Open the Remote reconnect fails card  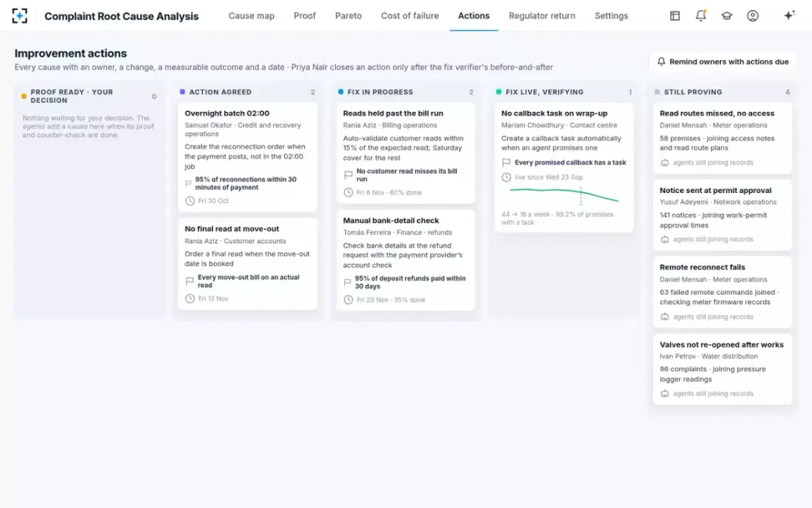(722, 293)
